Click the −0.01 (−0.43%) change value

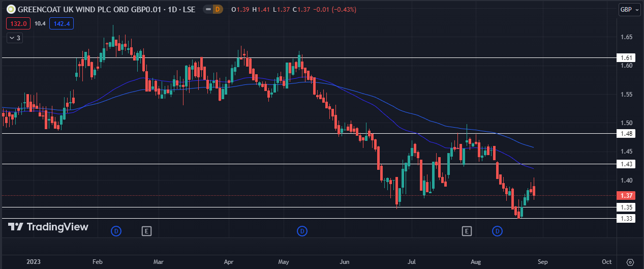pyautogui.click(x=335, y=10)
